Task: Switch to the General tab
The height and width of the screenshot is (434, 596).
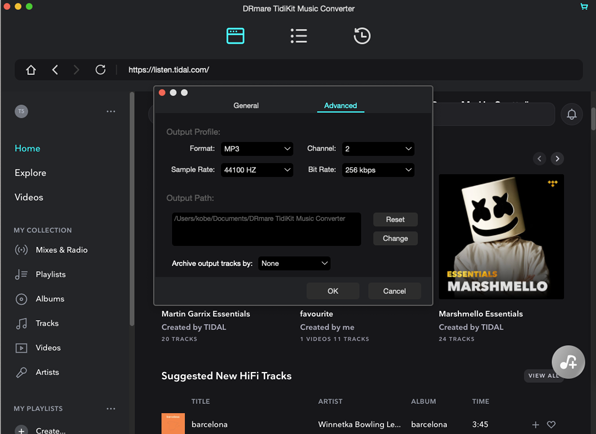Action: tap(246, 105)
